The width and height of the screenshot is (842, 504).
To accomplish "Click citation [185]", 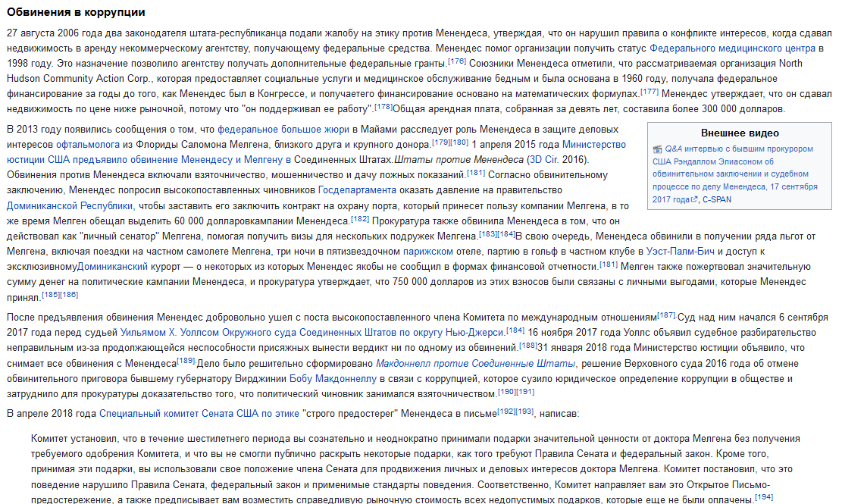I will [x=51, y=294].
